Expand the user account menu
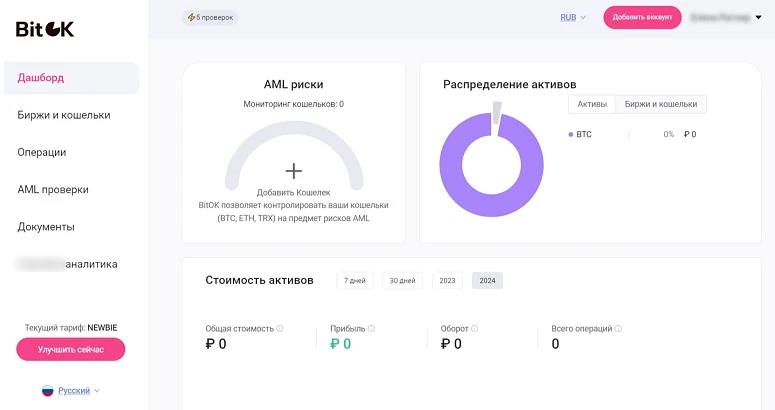775x410 pixels. pos(758,17)
